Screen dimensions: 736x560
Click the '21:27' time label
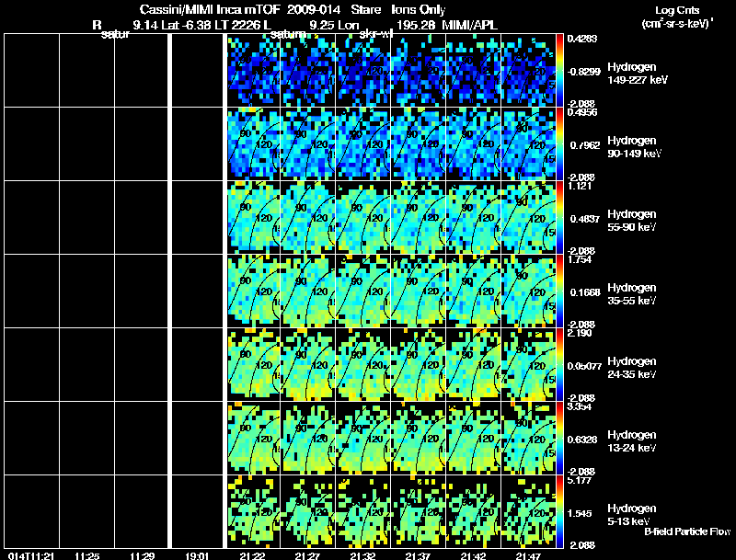(307, 555)
